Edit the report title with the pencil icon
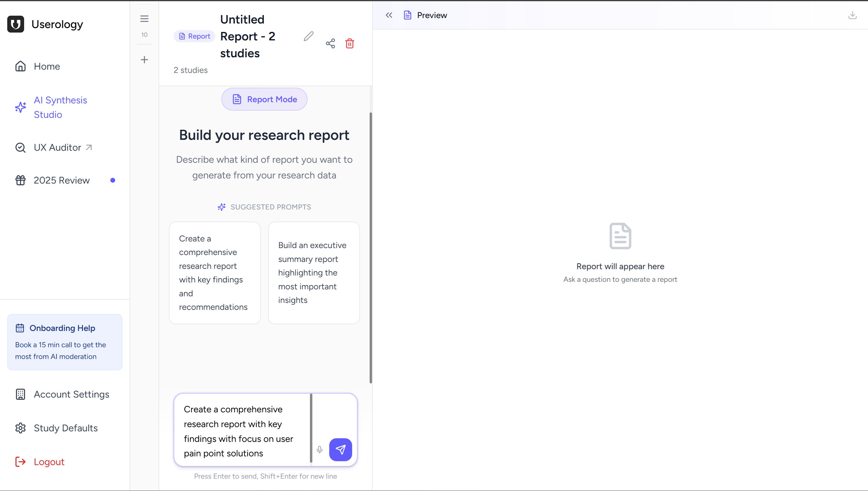The width and height of the screenshot is (868, 491). pyautogui.click(x=308, y=36)
